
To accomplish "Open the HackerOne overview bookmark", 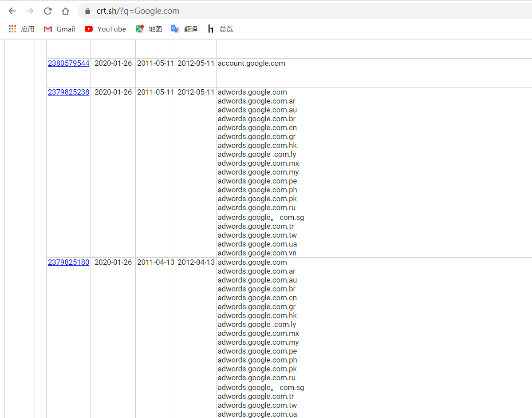I will 220,29.
